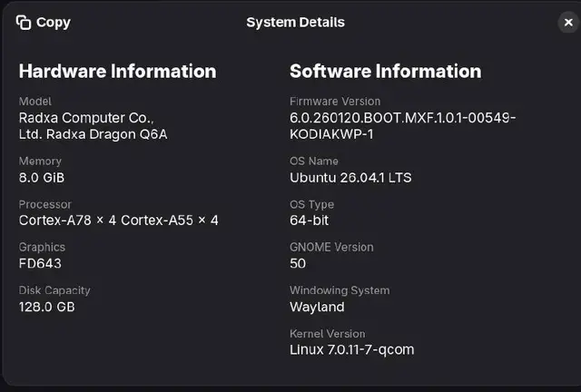Click the Linux 7.0.11-7-qcom kernel value

point(351,349)
